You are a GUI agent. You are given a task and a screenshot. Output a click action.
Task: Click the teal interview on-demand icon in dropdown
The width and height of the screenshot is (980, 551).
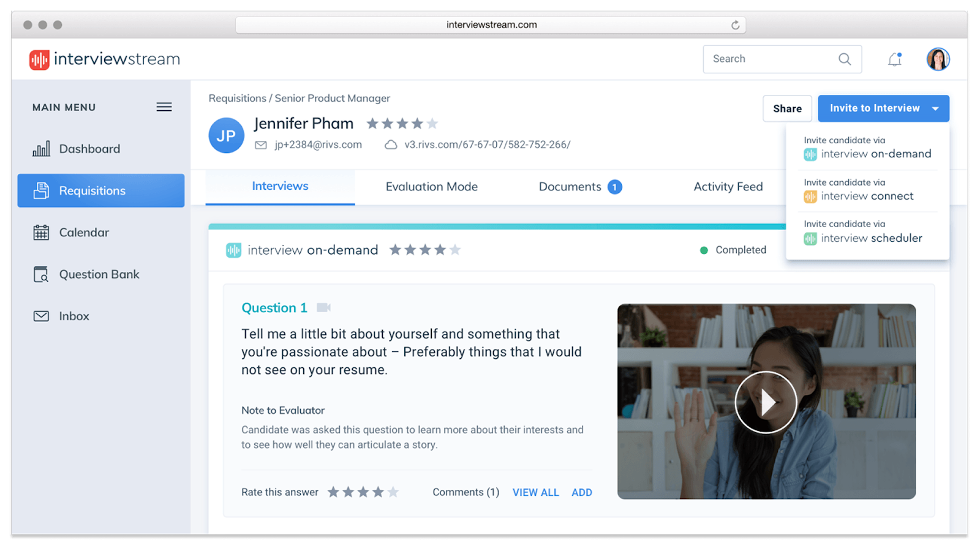tap(810, 154)
